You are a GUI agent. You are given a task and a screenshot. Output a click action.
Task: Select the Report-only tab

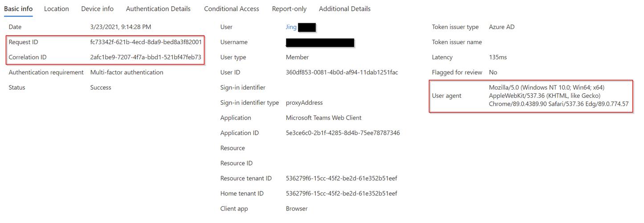click(289, 9)
